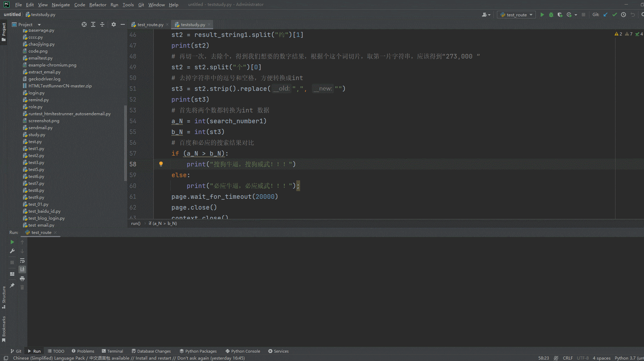Screen dimensions: 644x361
Task: Toggle pin tab in the Run panel
Action: (12, 285)
